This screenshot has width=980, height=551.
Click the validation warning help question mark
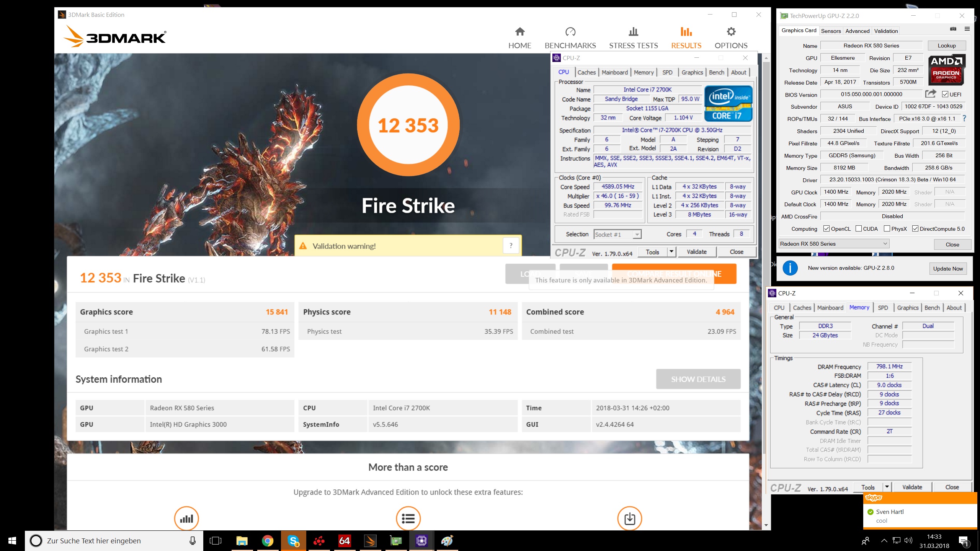click(x=511, y=246)
